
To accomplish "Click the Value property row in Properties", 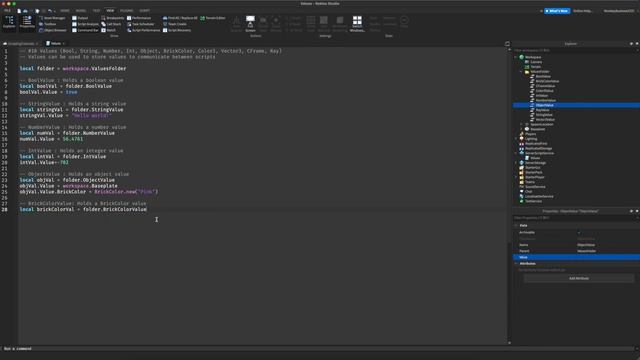I will (576, 258).
